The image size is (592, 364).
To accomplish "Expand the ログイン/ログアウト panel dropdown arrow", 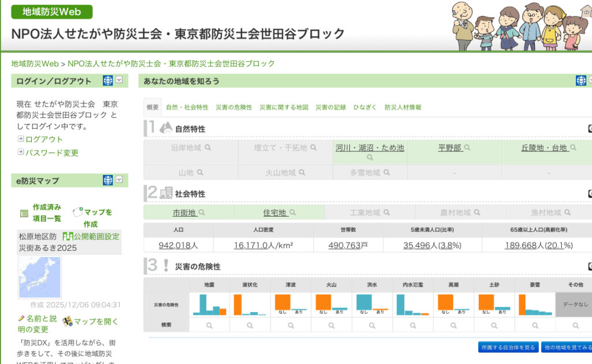I will coord(119,81).
